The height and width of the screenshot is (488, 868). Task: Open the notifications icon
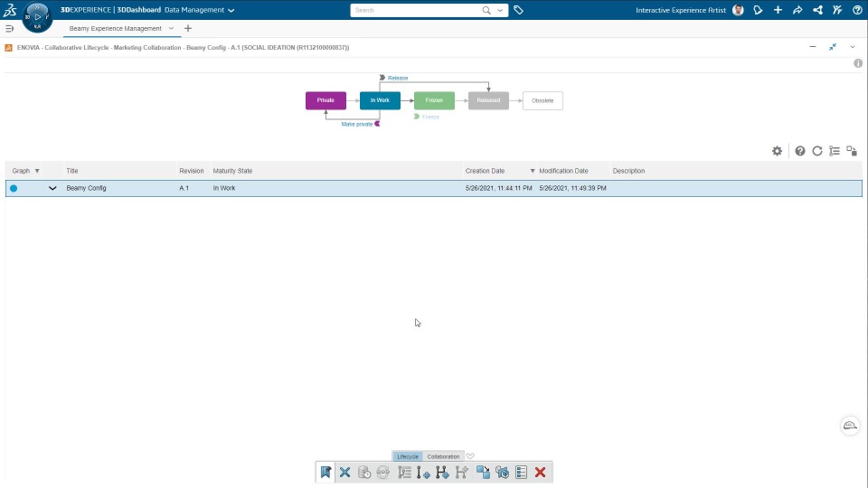point(758,10)
